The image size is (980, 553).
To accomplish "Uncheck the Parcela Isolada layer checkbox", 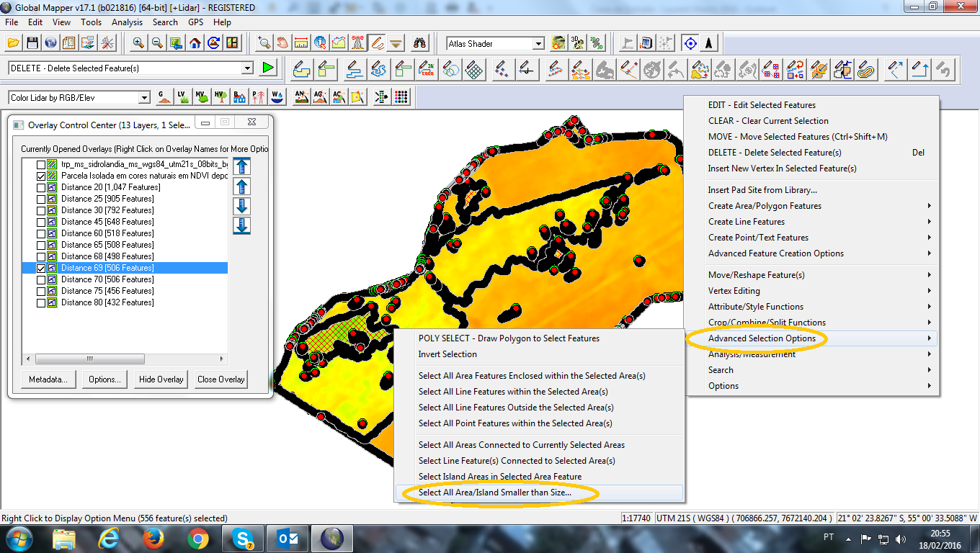I will pyautogui.click(x=41, y=176).
